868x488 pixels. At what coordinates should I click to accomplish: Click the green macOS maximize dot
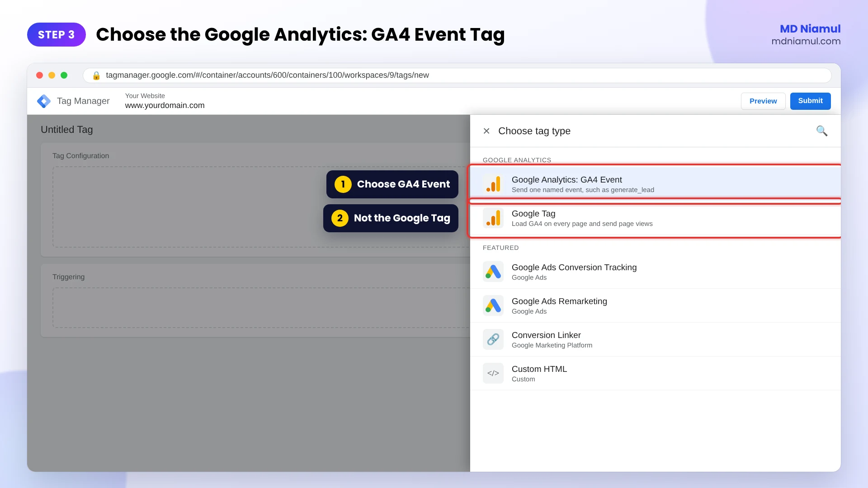[x=64, y=75]
